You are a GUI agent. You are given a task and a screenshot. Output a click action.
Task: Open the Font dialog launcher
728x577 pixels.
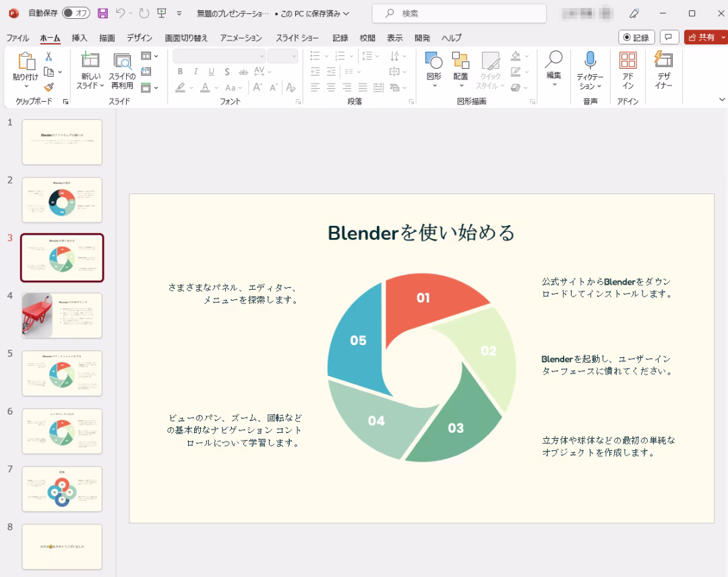(x=298, y=102)
